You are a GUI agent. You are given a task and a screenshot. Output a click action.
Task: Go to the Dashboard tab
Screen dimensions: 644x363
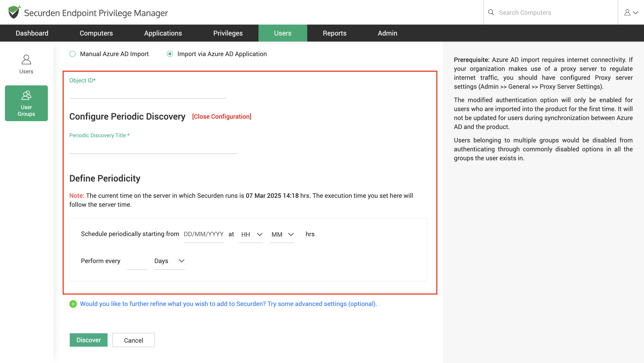click(x=32, y=33)
